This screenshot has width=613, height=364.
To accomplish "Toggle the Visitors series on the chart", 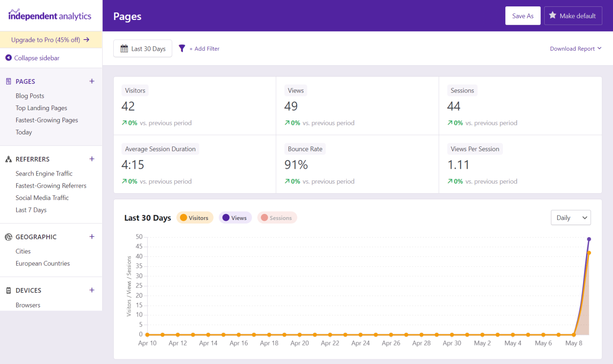I will pos(195,218).
